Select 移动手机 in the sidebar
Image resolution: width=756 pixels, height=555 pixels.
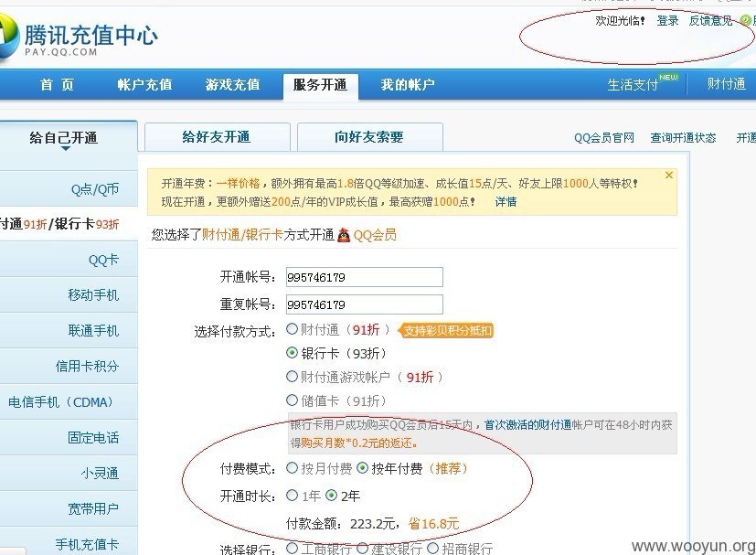[x=93, y=295]
